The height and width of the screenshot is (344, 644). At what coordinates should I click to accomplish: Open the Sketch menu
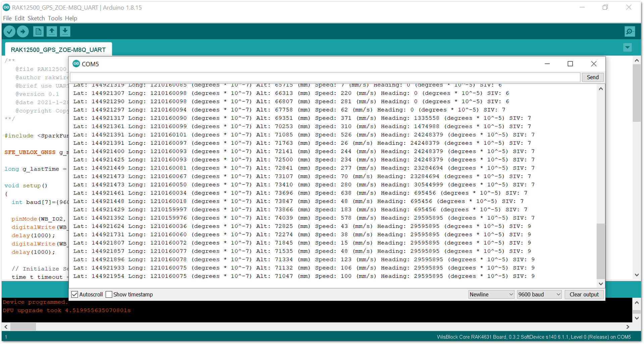click(36, 18)
